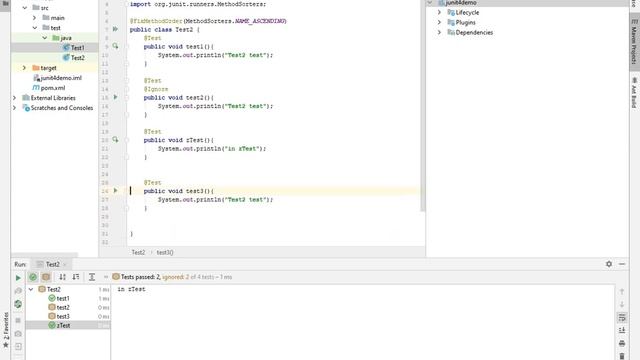Collapse the test folder
This screenshot has width=640, height=360.
(35, 28)
